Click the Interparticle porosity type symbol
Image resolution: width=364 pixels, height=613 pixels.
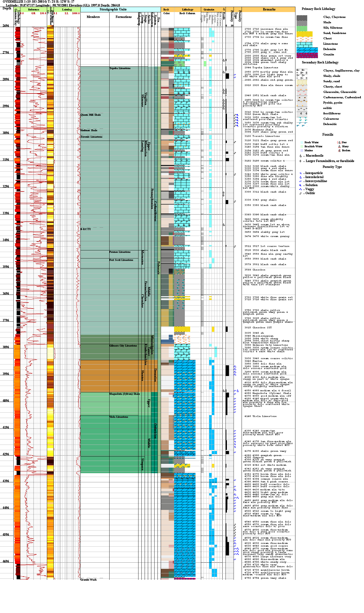click(x=301, y=173)
